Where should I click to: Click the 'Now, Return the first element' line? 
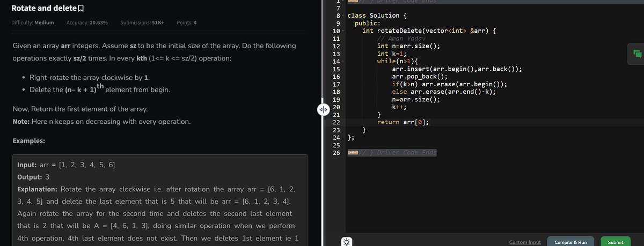point(80,109)
